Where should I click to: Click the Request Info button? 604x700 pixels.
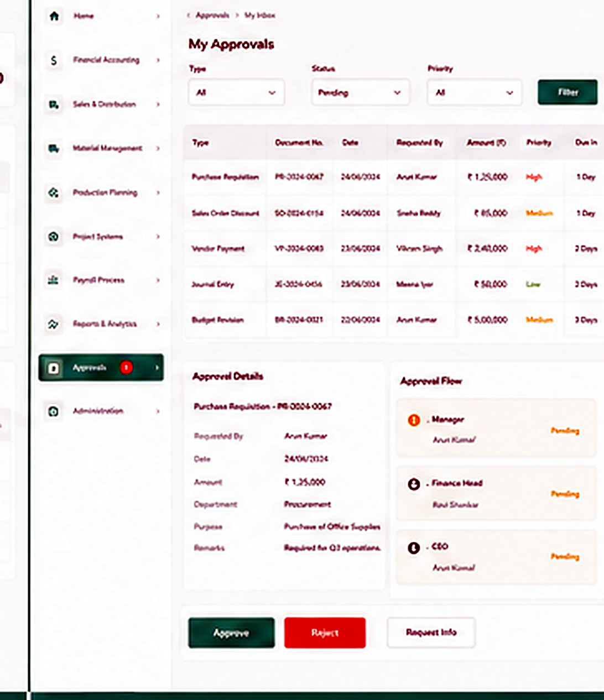click(431, 633)
